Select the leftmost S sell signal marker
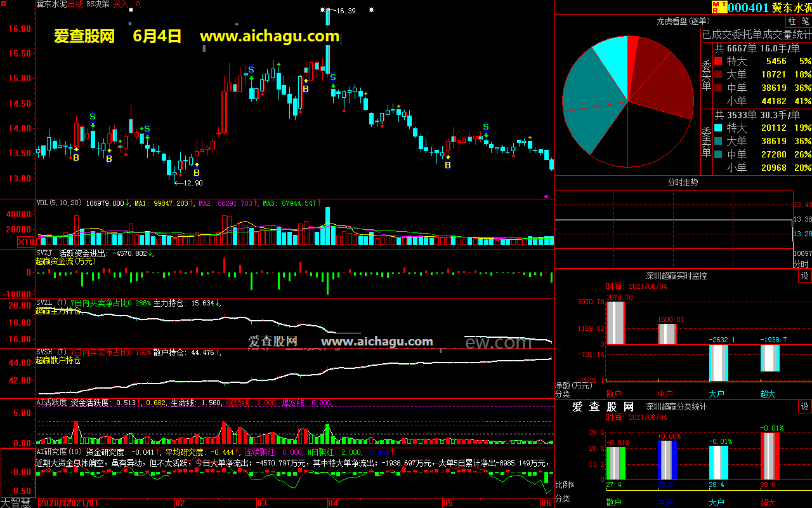Screen dimensions: 812x508 (93, 117)
